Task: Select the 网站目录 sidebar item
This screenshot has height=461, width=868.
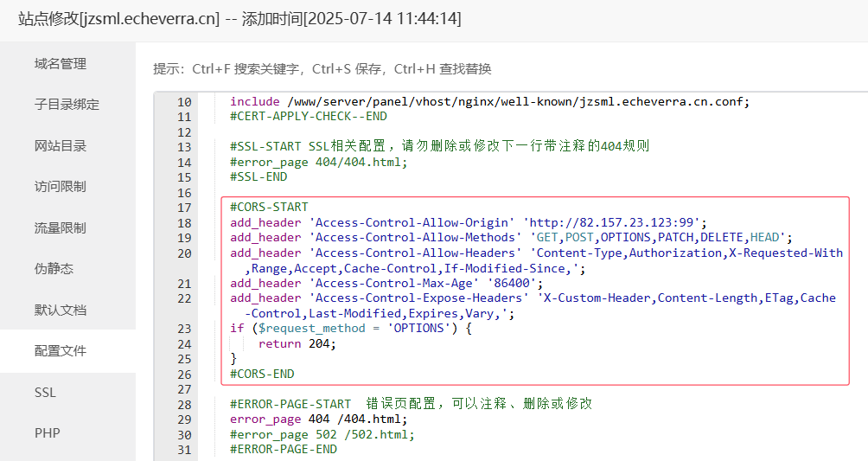Action: tap(61, 146)
